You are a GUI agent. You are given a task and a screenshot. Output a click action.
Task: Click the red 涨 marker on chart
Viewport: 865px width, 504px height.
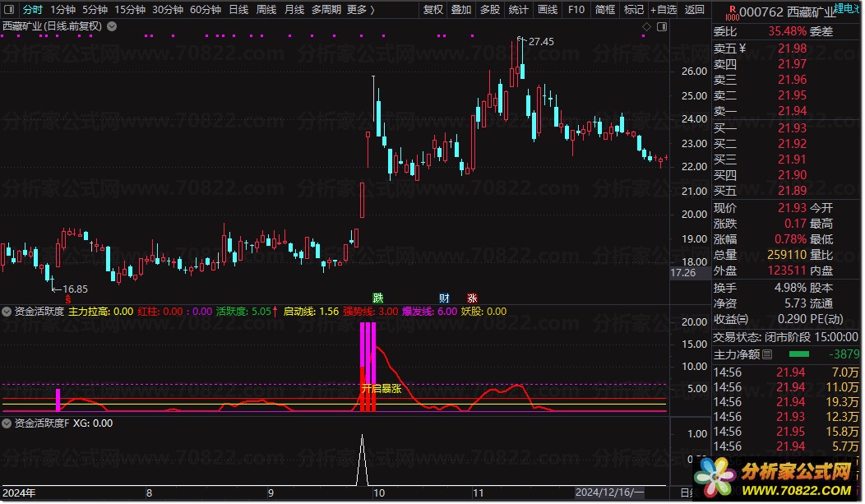point(472,298)
